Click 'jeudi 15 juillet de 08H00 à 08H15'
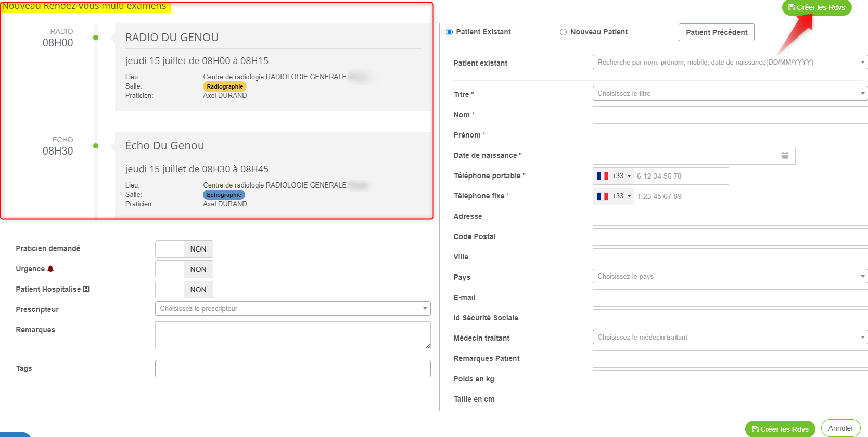Image resolution: width=868 pixels, height=437 pixels. [x=197, y=61]
